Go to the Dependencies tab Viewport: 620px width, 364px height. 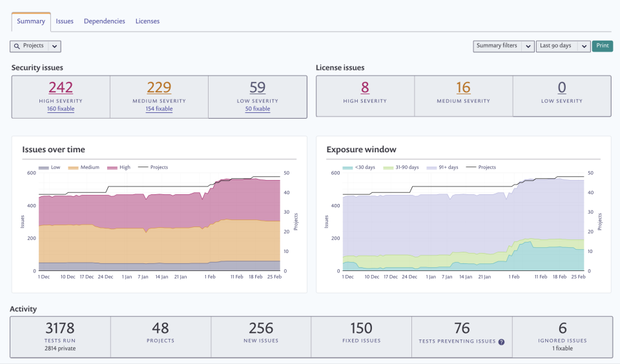105,21
